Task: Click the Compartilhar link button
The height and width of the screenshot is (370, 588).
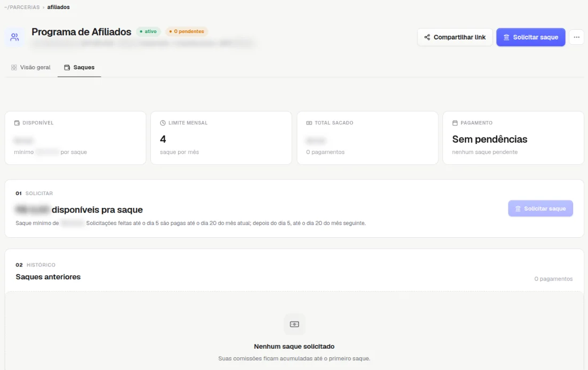Action: pyautogui.click(x=455, y=37)
